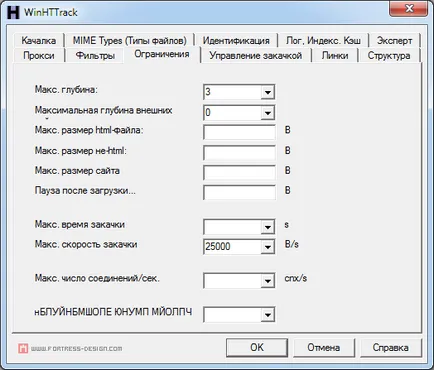This screenshot has width=434, height=370.
Task: Switch to the Качалка tab
Action: pyautogui.click(x=39, y=40)
